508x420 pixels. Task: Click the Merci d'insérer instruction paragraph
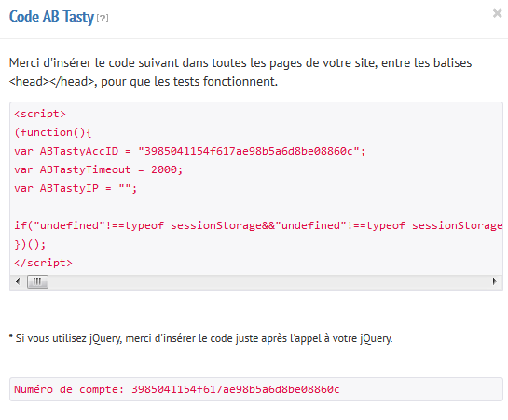click(240, 72)
